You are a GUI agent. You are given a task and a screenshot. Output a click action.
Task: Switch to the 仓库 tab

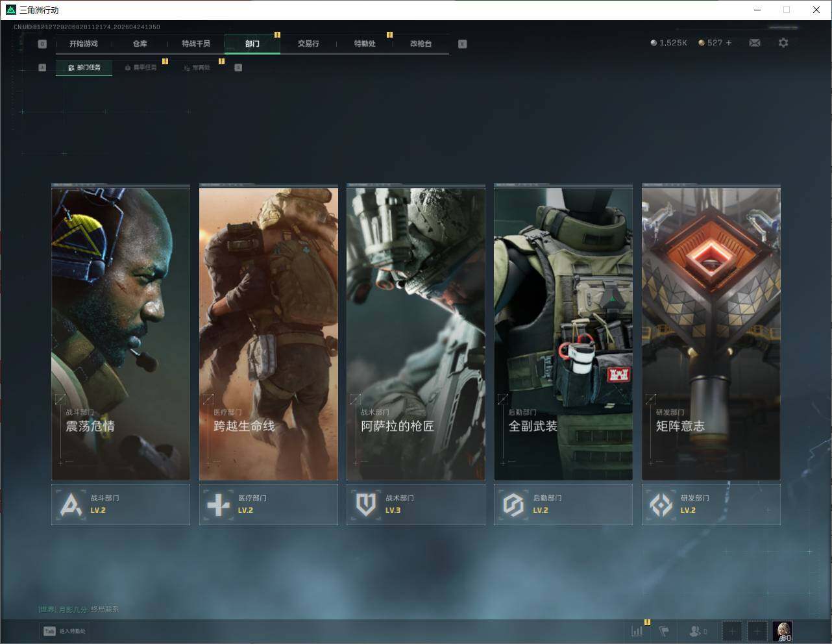coord(140,43)
